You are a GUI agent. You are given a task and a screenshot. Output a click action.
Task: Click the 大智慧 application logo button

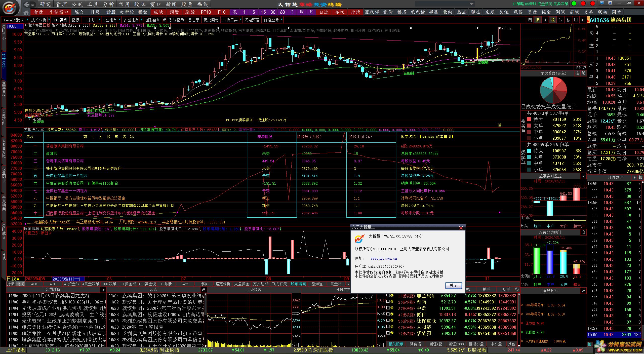[10, 8]
